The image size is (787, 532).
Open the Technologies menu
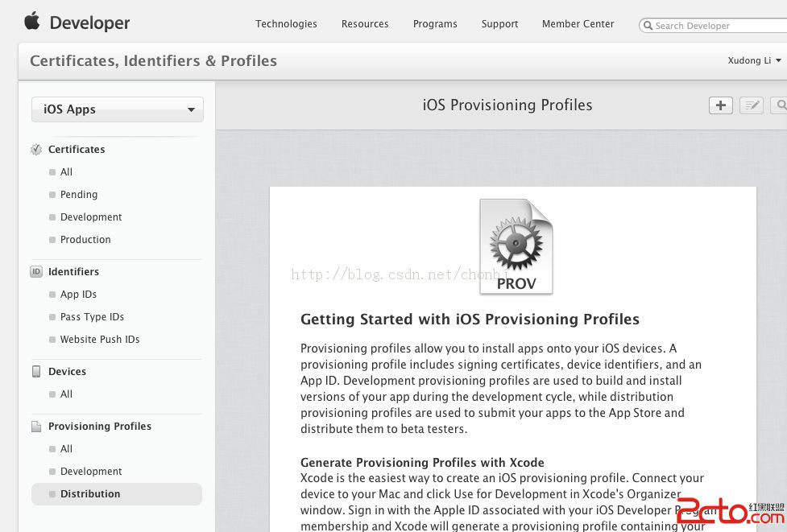pyautogui.click(x=286, y=24)
